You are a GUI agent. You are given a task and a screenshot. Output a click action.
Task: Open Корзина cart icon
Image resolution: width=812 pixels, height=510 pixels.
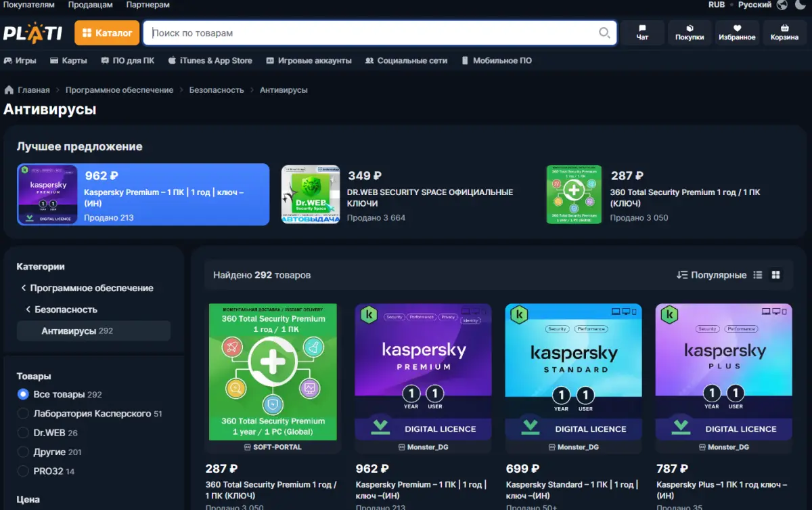(x=784, y=33)
